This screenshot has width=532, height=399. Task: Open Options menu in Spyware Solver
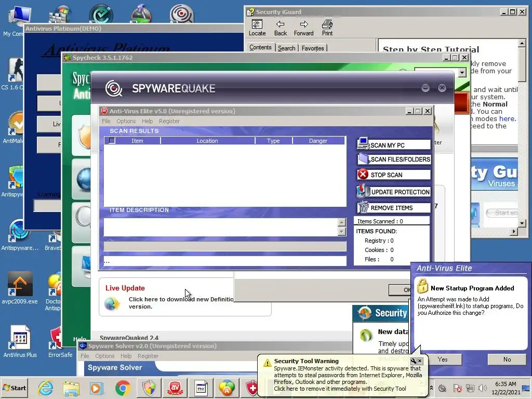[x=104, y=356]
